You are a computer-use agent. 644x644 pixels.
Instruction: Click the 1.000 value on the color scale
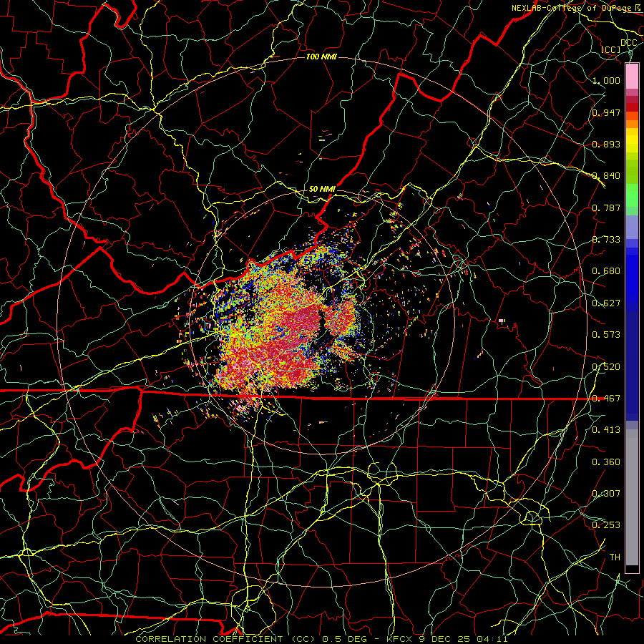point(606,80)
